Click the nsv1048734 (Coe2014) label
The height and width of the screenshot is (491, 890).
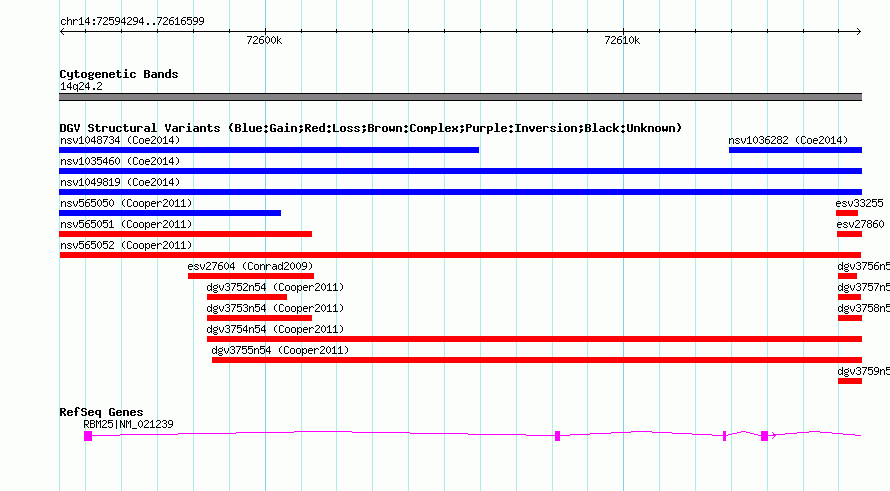pos(120,140)
